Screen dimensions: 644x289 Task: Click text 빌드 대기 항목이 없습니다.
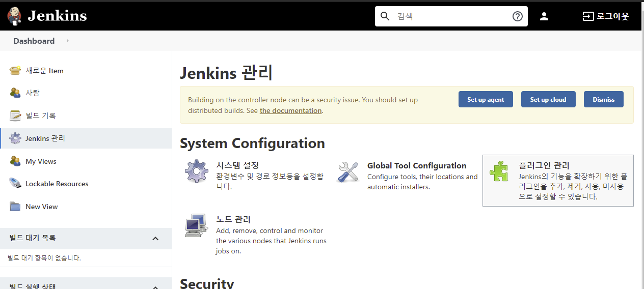click(44, 258)
